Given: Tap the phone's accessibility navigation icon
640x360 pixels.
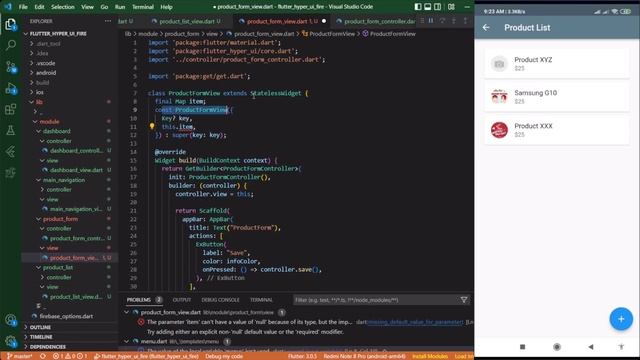Looking at the screenshot, I should 621,347.
